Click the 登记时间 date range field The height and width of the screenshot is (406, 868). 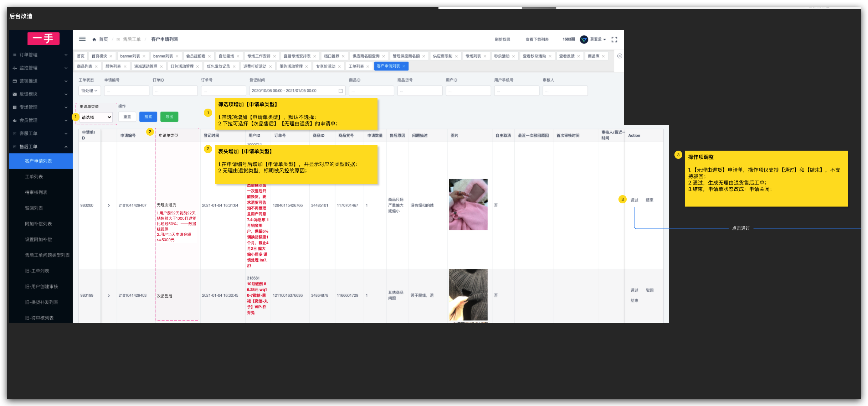297,91
